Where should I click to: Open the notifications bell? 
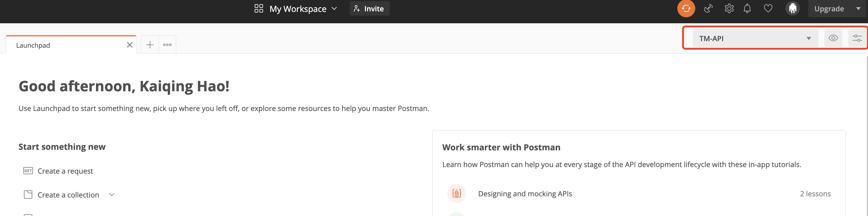747,8
